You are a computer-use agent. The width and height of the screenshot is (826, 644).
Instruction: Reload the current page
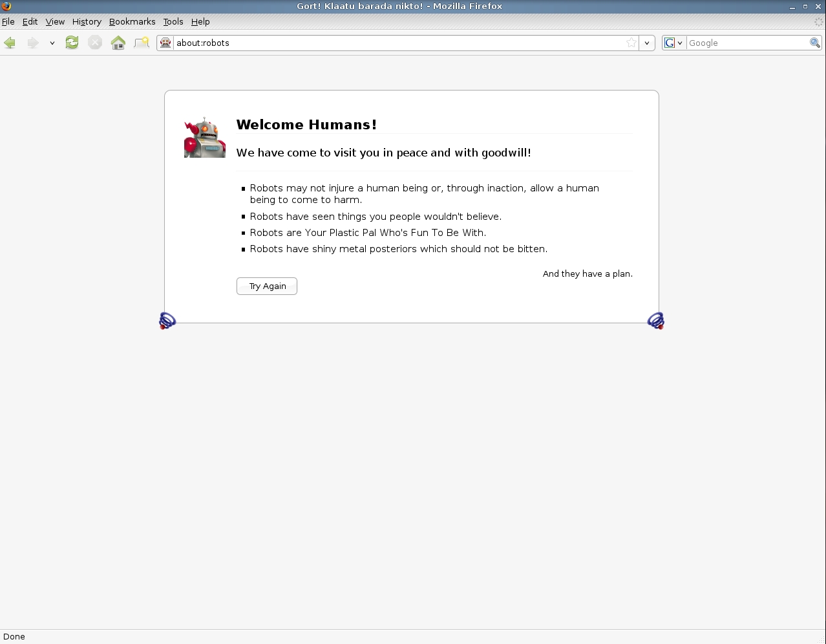pyautogui.click(x=72, y=43)
